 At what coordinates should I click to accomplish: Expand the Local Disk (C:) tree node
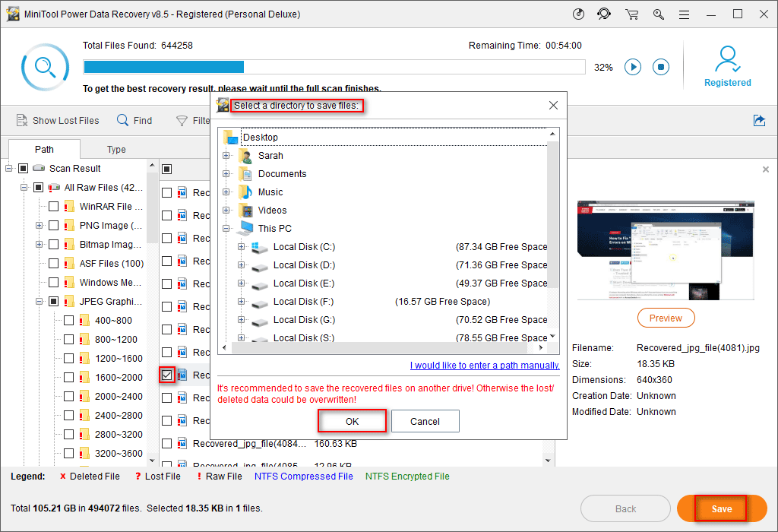242,246
